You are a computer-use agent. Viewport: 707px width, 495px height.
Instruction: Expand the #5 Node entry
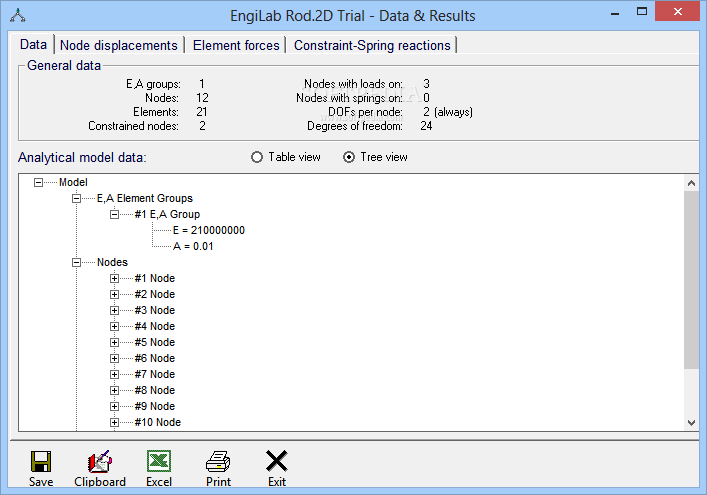pyautogui.click(x=115, y=343)
